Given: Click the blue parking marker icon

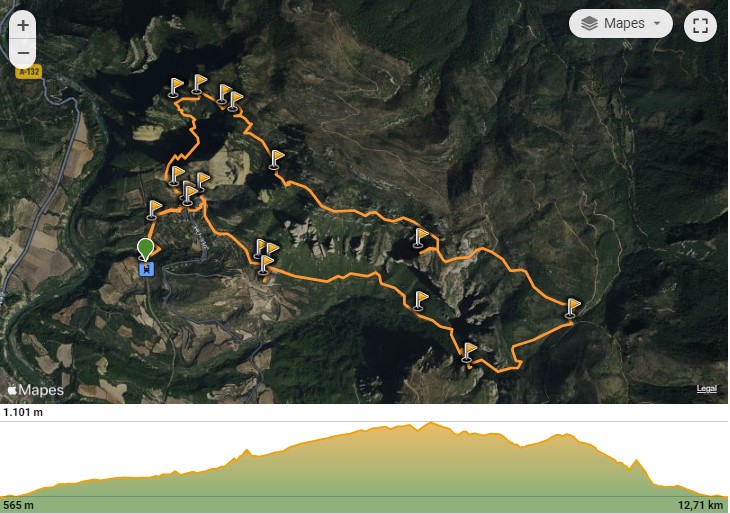Looking at the screenshot, I should click(x=147, y=269).
